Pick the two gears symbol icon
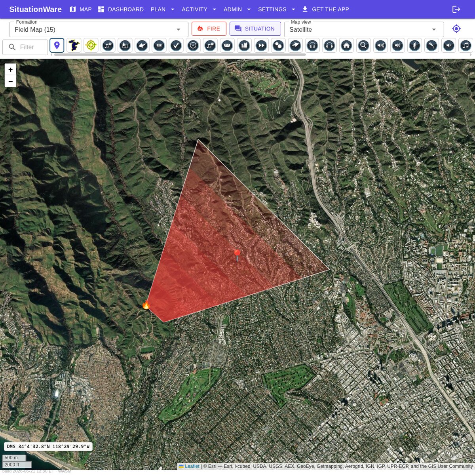This screenshot has height=476, width=475. [x=278, y=46]
